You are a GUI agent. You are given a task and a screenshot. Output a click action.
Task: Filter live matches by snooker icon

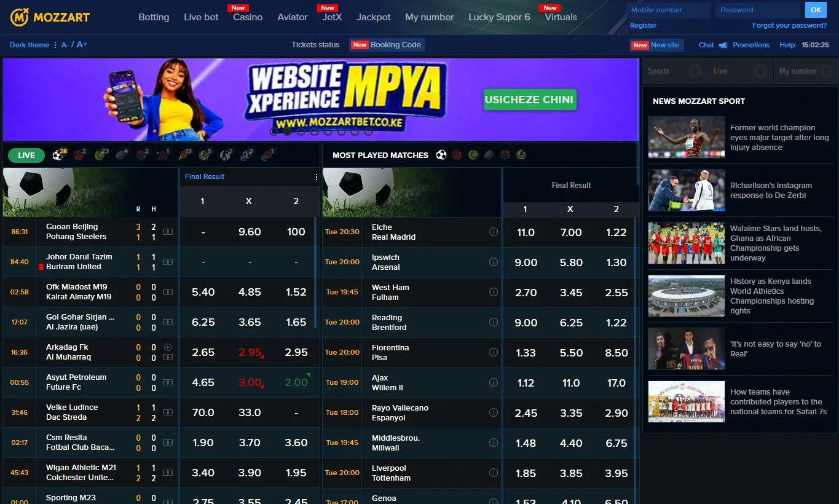tap(163, 155)
